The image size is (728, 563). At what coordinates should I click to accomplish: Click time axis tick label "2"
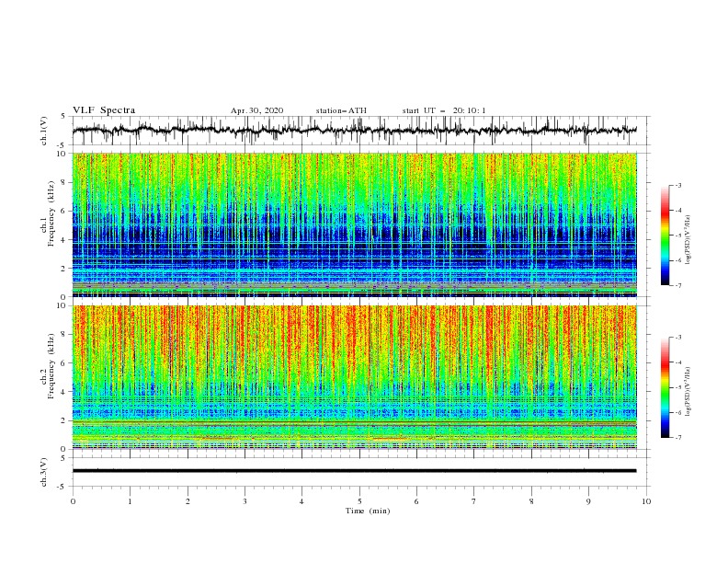(x=188, y=501)
